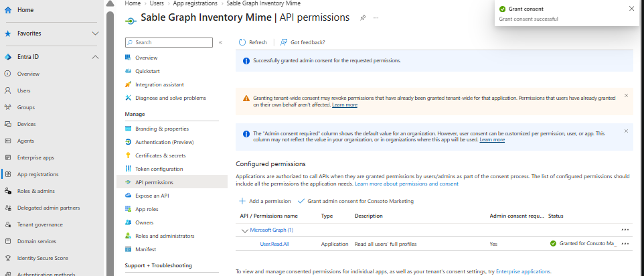The height and width of the screenshot is (276, 644).
Task: Collapse the resource menu with double chevron
Action: (220, 42)
